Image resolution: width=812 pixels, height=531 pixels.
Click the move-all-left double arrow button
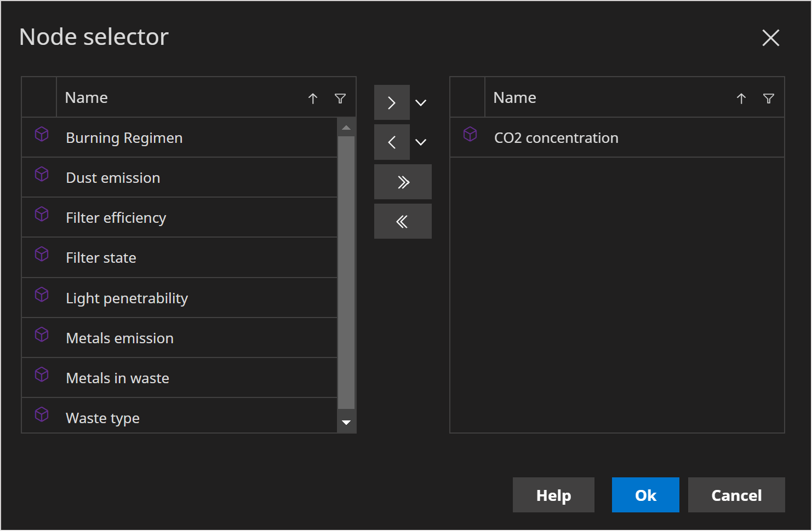click(x=403, y=221)
